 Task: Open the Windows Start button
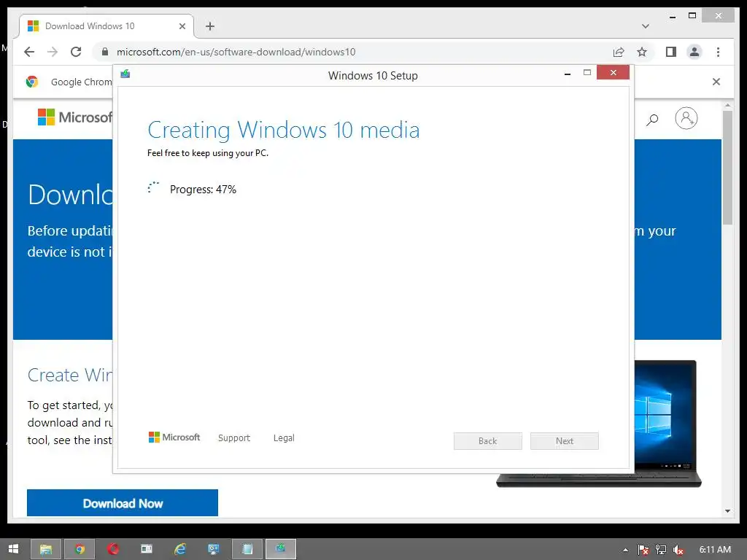point(13,549)
